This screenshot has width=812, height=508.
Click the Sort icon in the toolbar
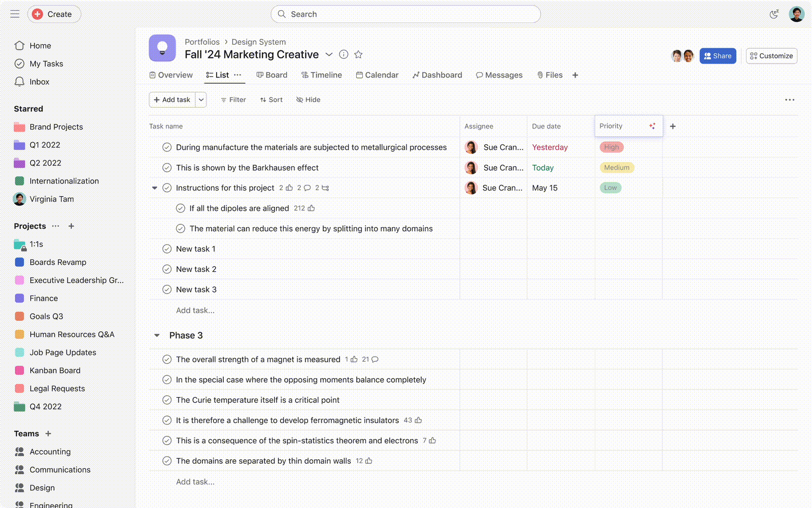click(262, 100)
